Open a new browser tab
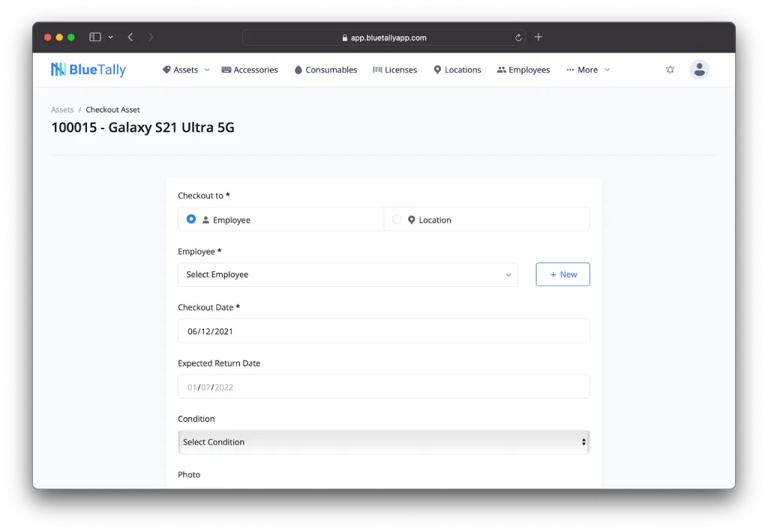The height and width of the screenshot is (532, 768). [538, 37]
